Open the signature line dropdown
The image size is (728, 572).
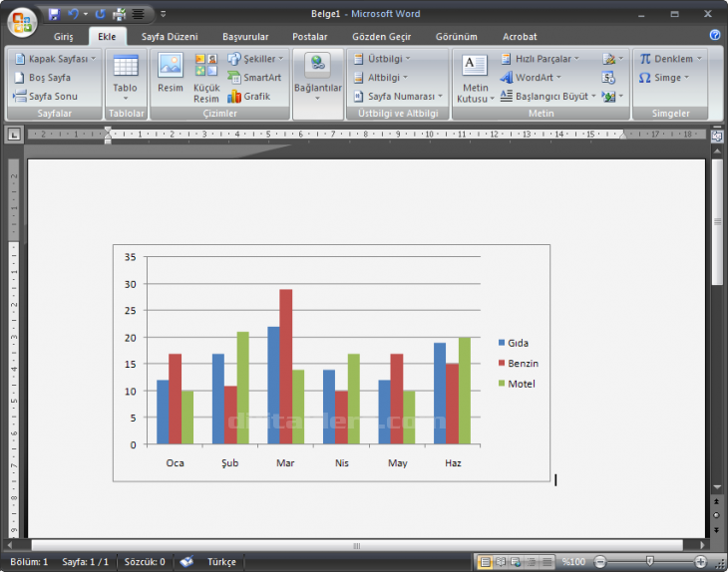click(x=621, y=59)
